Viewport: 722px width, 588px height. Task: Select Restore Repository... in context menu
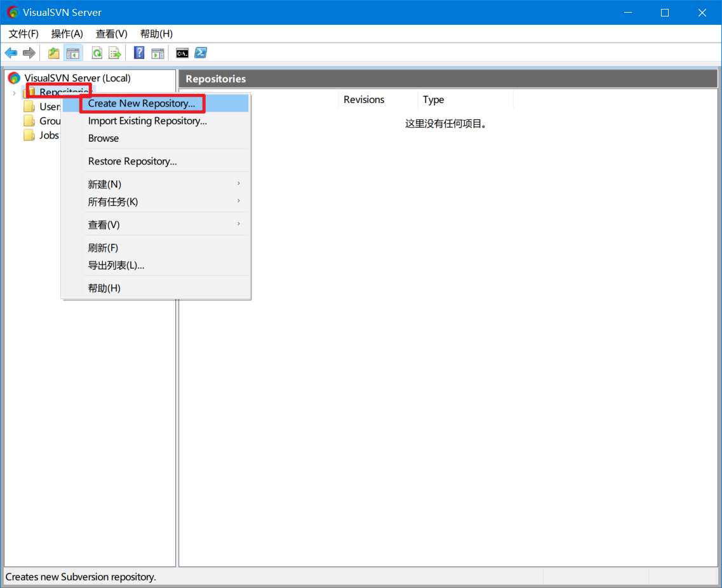(156, 161)
